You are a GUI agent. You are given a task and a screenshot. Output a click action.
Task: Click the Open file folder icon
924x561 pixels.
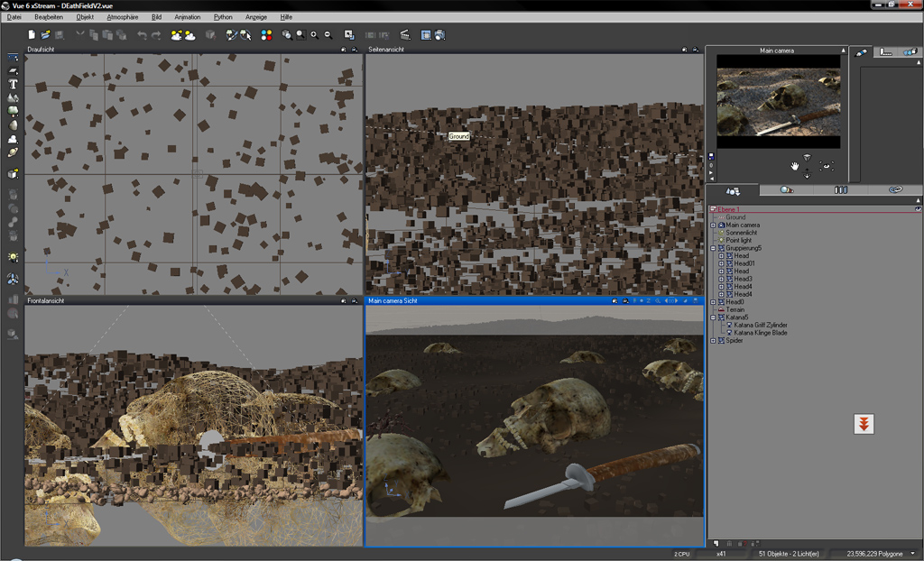tap(45, 35)
